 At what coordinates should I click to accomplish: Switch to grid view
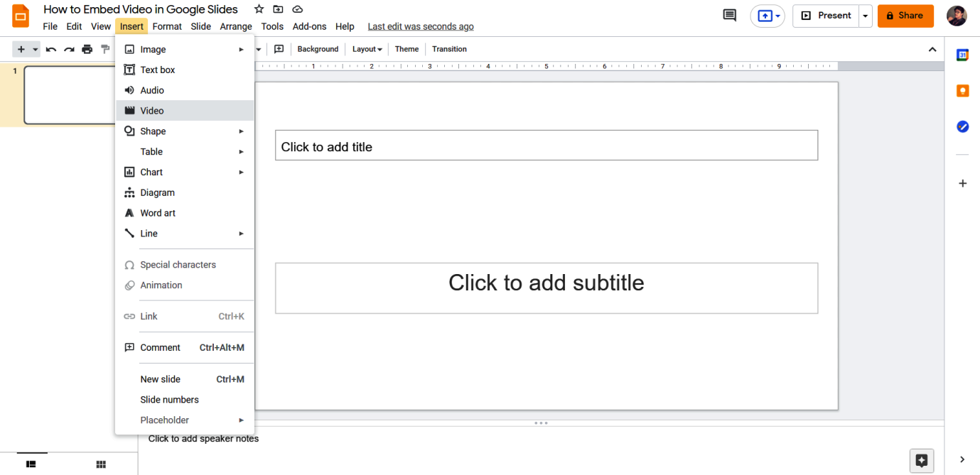[x=101, y=464]
